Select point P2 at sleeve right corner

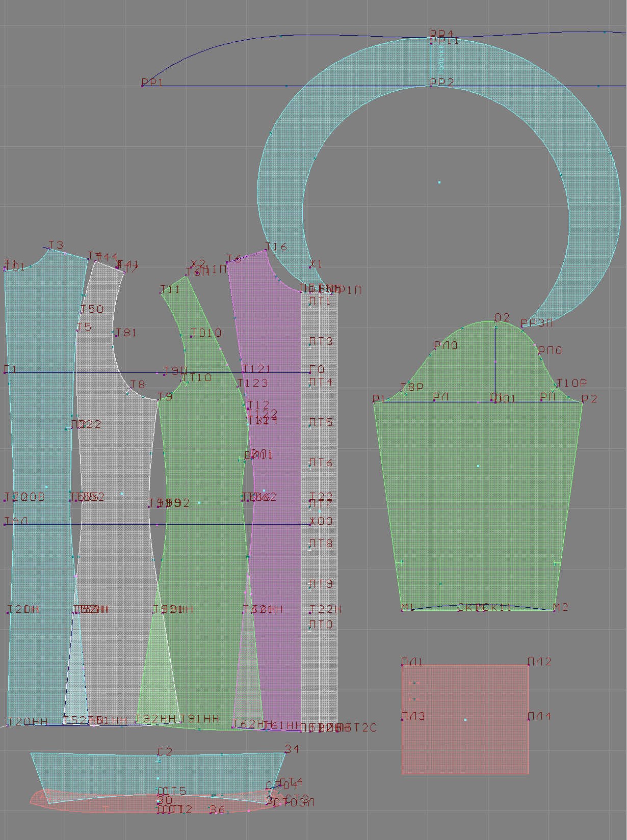pos(582,402)
